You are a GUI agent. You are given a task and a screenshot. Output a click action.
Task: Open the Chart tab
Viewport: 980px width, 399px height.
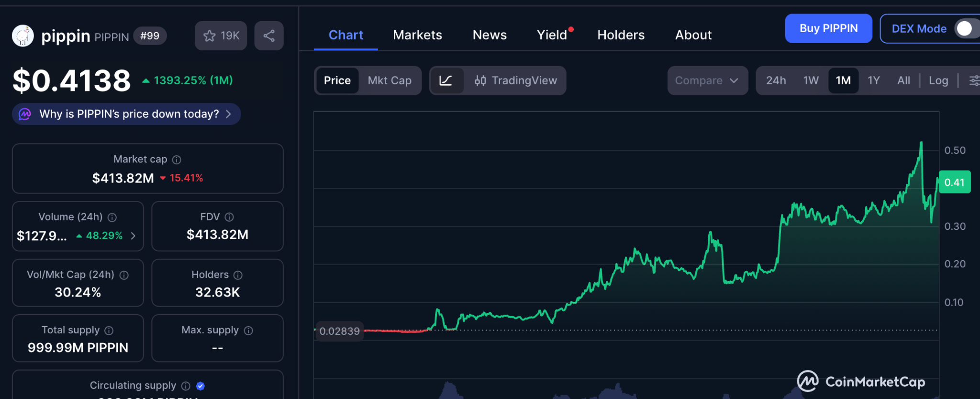click(346, 35)
